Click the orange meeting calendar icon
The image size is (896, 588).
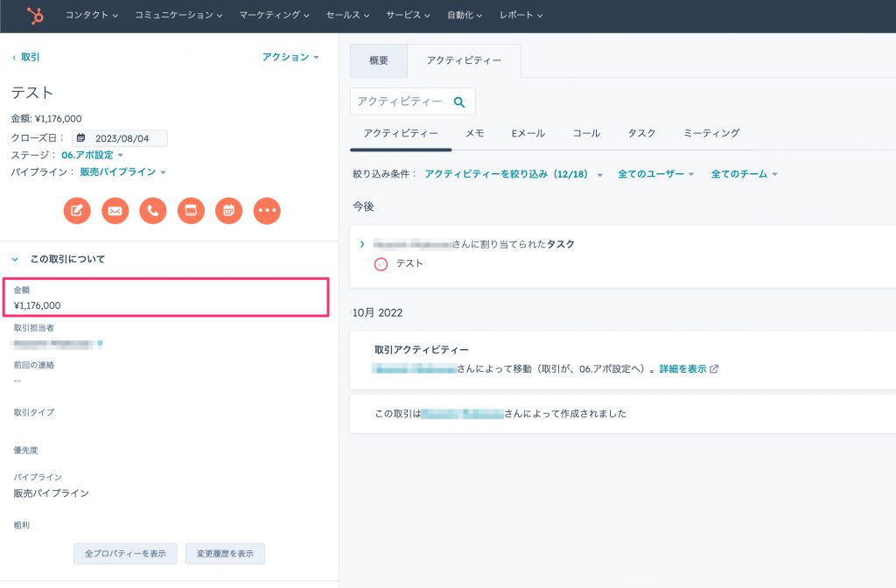click(228, 211)
